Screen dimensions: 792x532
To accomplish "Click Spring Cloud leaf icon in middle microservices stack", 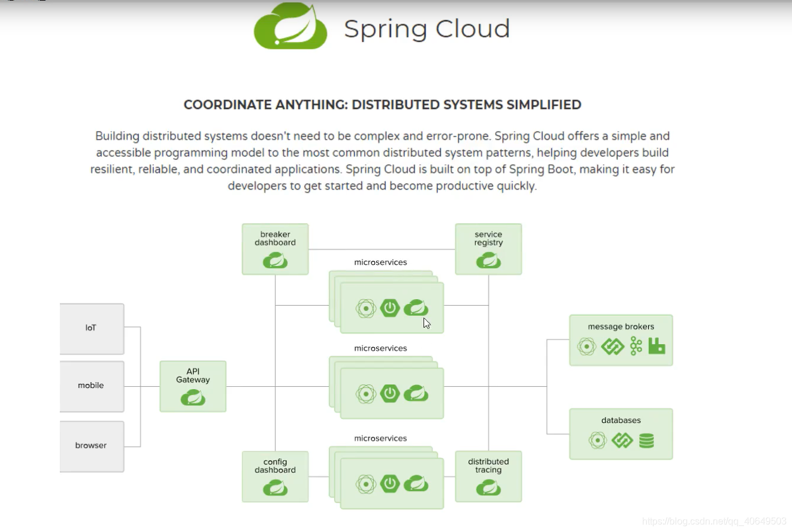I will point(416,393).
